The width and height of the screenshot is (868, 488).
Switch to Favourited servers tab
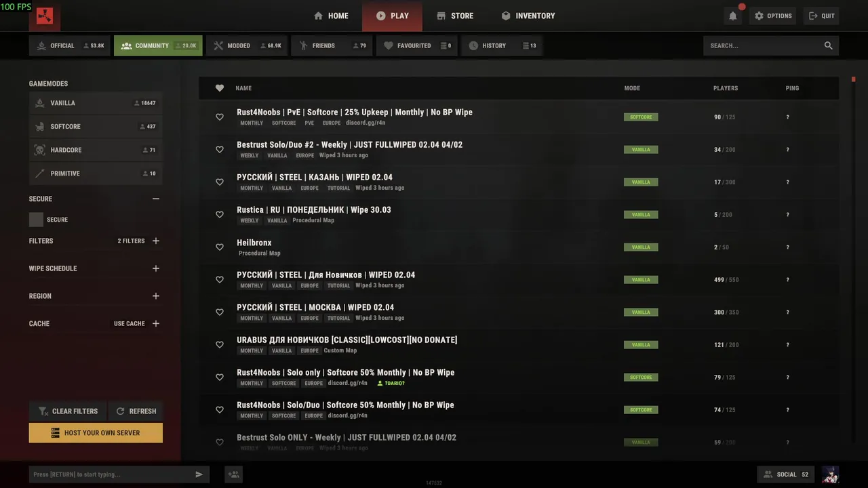pyautogui.click(x=416, y=45)
